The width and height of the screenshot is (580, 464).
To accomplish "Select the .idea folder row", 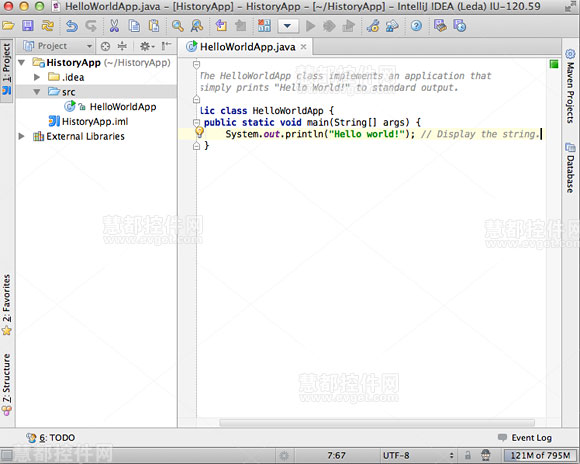I will coord(96,77).
